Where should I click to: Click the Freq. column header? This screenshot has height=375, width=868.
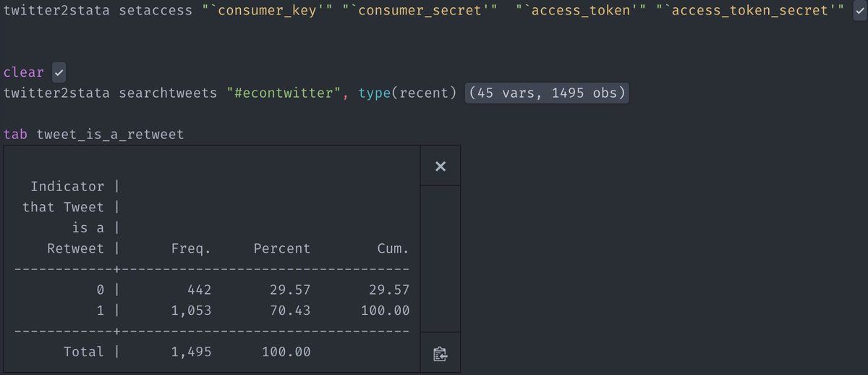pyautogui.click(x=191, y=248)
